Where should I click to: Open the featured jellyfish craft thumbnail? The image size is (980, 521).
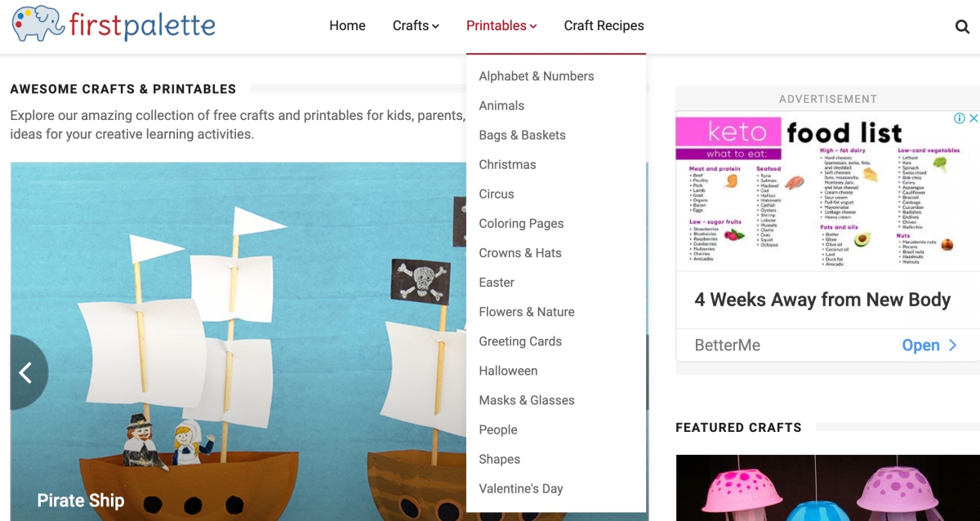pyautogui.click(x=827, y=488)
